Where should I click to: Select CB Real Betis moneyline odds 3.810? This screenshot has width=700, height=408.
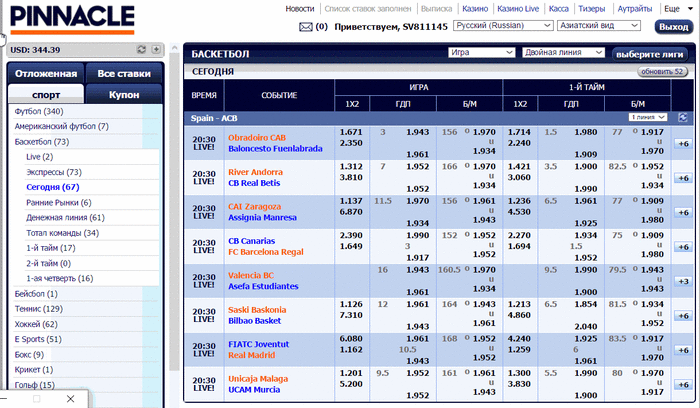(351, 177)
